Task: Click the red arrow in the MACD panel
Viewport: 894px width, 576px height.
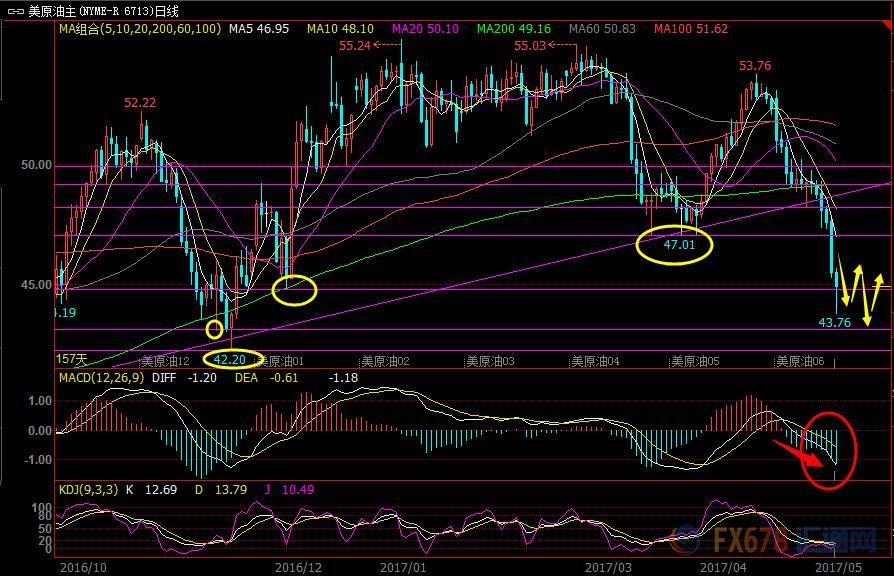Action: coord(800,454)
